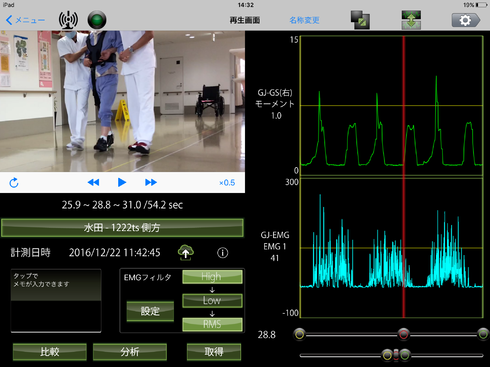Image resolution: width=490 pixels, height=367 pixels.
Task: Fast forward the video playback
Action: tap(151, 182)
